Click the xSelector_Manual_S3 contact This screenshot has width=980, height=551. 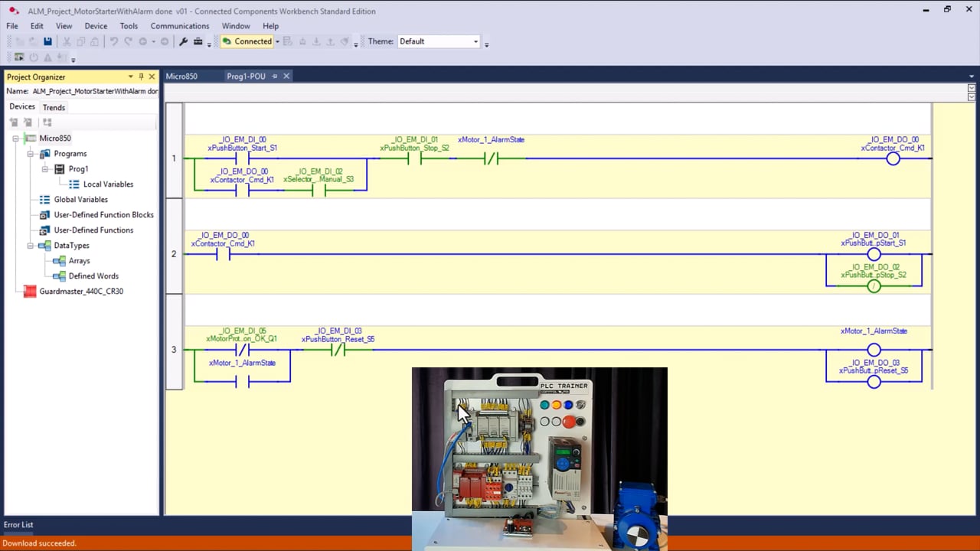(x=319, y=191)
